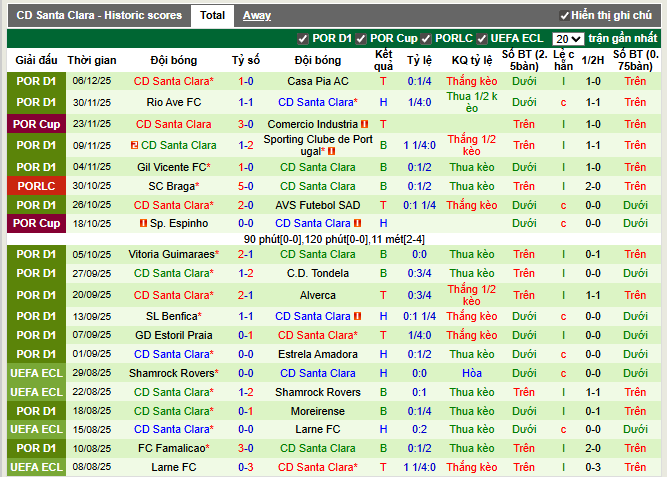The width and height of the screenshot is (667, 477).
Task: Click POR D1 label on 06/12/25 row
Action: tap(37, 81)
